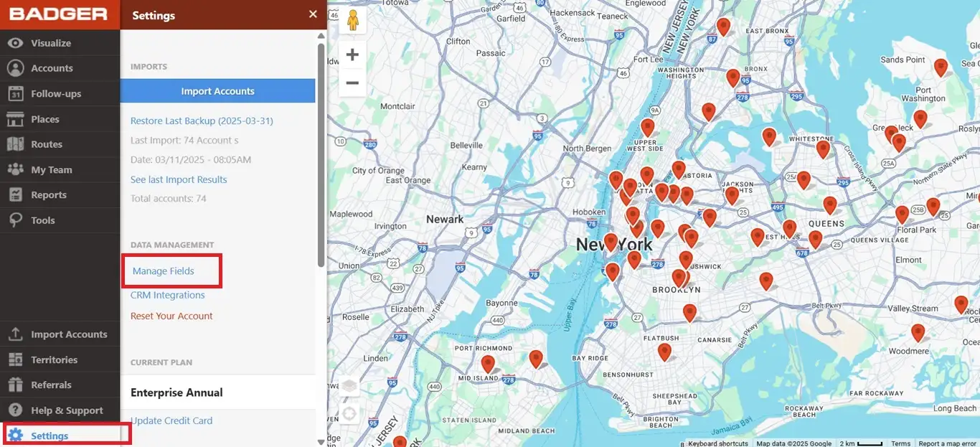Click the Territories grid icon
Viewport: 980px width, 447px height.
point(16,360)
